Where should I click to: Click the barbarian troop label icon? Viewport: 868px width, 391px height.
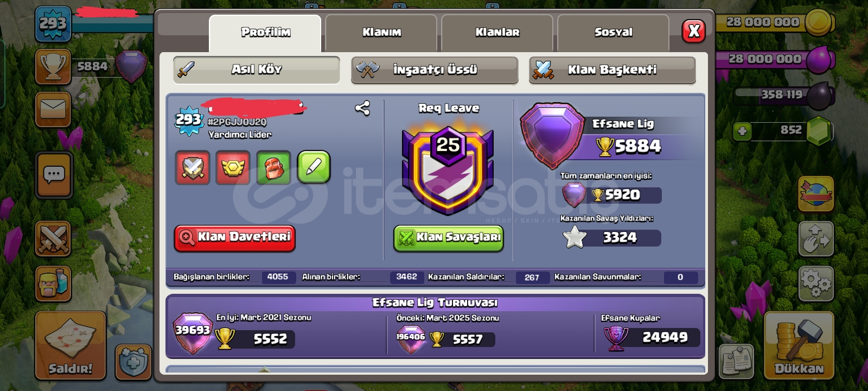coord(273,167)
